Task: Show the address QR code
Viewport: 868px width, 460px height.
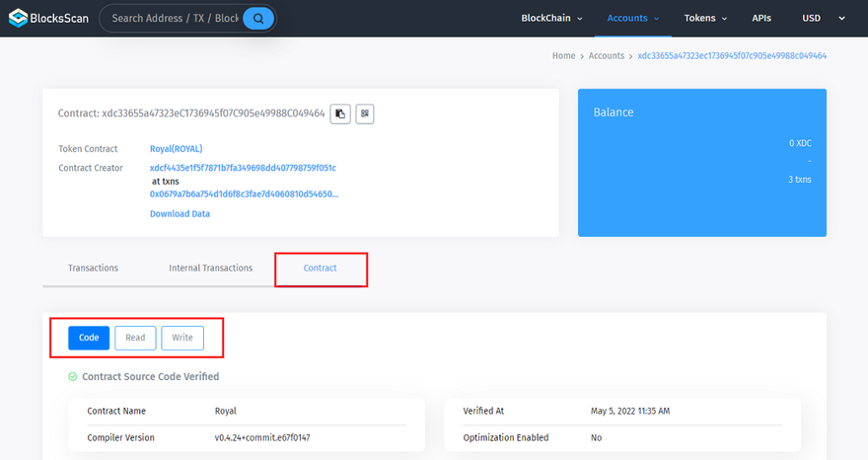Action: click(x=365, y=115)
